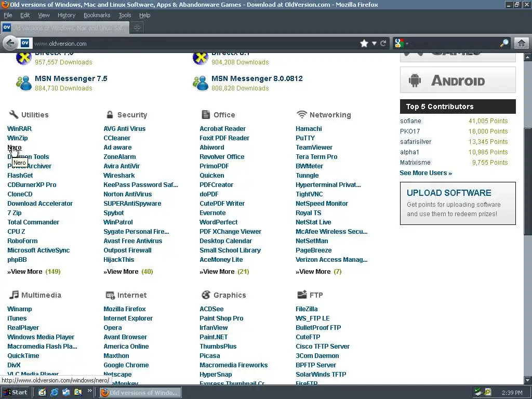Click the Office document icon
532x399 pixels.
coord(206,114)
